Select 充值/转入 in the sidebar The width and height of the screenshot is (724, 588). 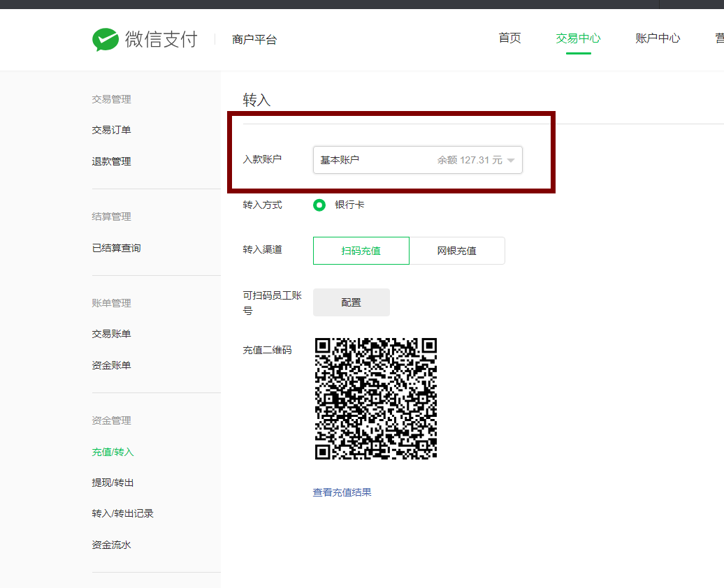113,453
